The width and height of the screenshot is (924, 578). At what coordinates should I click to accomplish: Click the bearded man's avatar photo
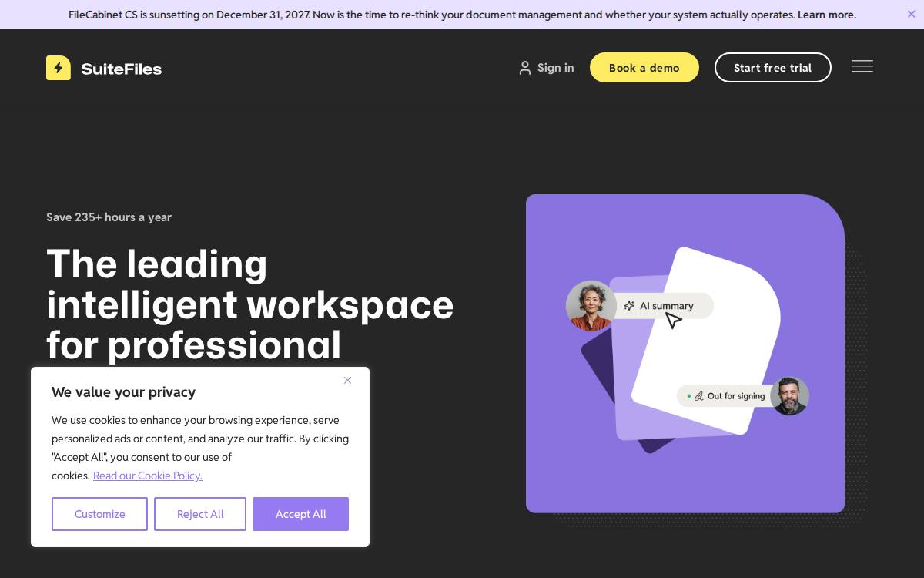pyautogui.click(x=789, y=396)
